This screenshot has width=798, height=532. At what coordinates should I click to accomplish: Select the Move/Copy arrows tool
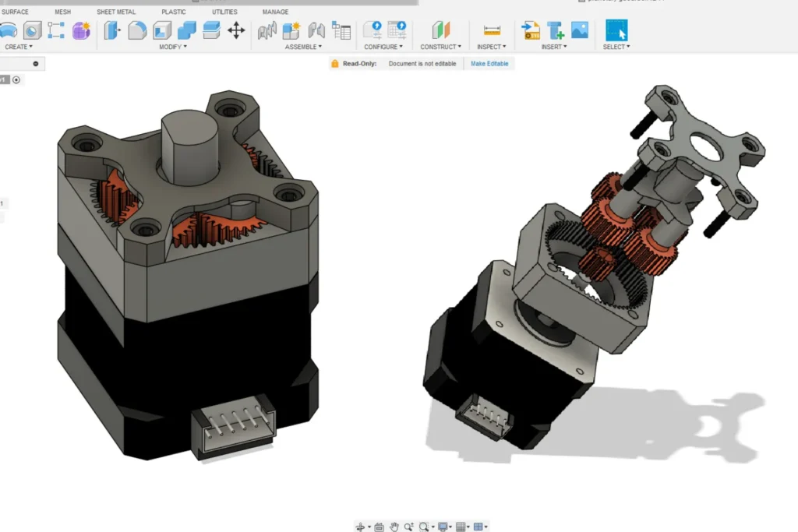click(236, 30)
